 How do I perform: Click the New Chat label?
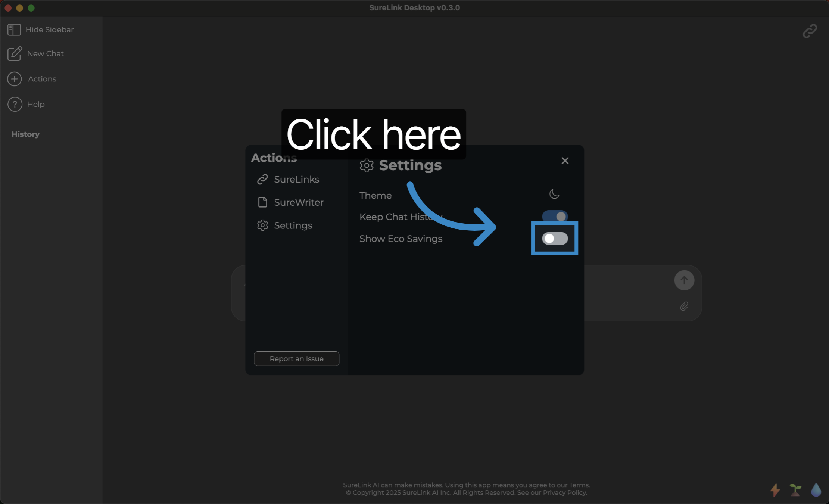[46, 53]
